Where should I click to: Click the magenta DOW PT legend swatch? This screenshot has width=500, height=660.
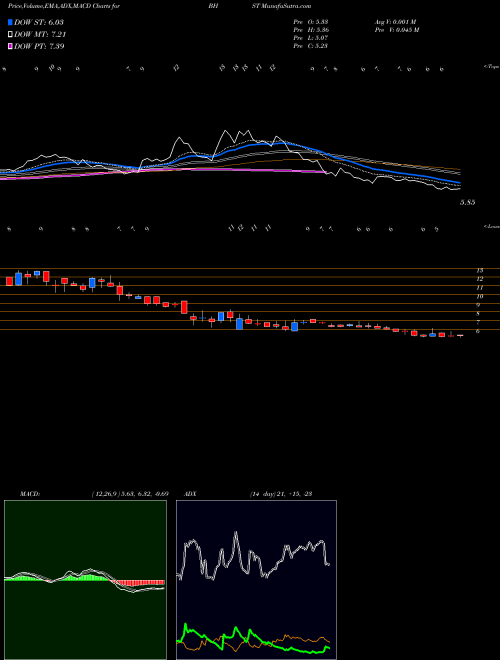tap(11, 46)
